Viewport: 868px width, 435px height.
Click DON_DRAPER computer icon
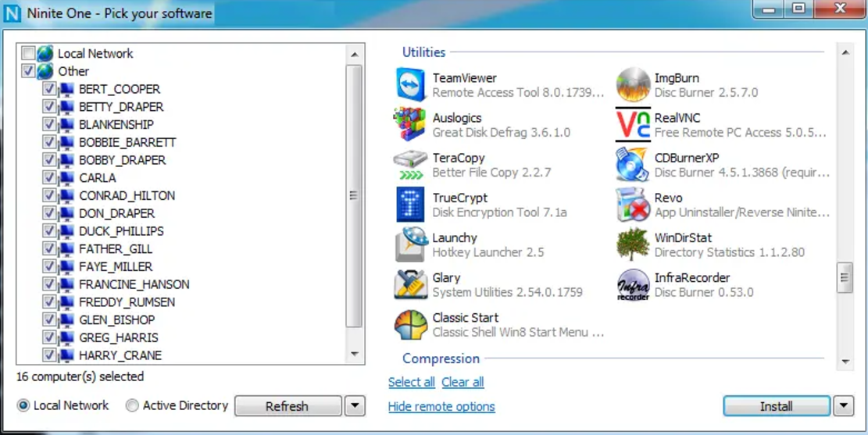(x=66, y=213)
